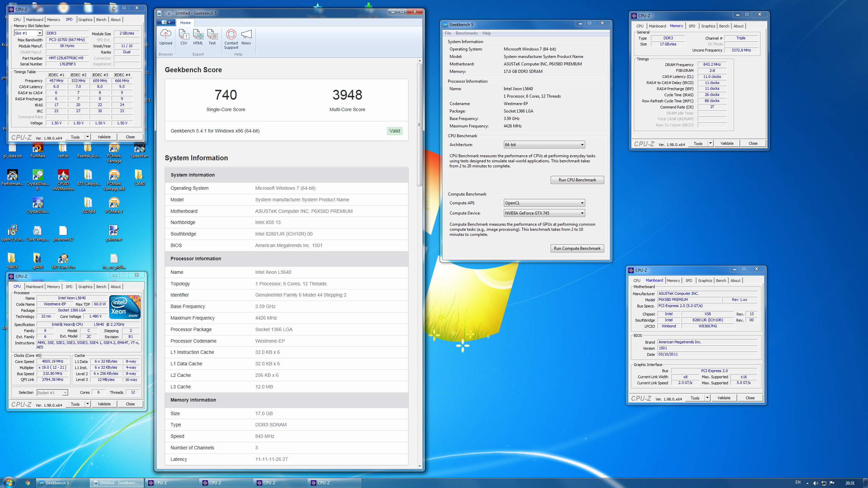Open the Benchmarks menu in Geekbench 5

click(466, 33)
